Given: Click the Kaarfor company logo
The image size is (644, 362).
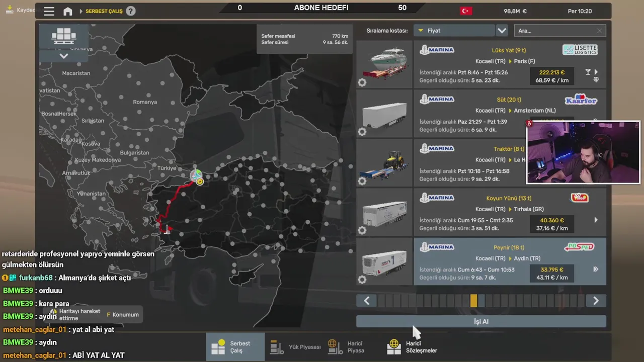Looking at the screenshot, I should [x=581, y=99].
